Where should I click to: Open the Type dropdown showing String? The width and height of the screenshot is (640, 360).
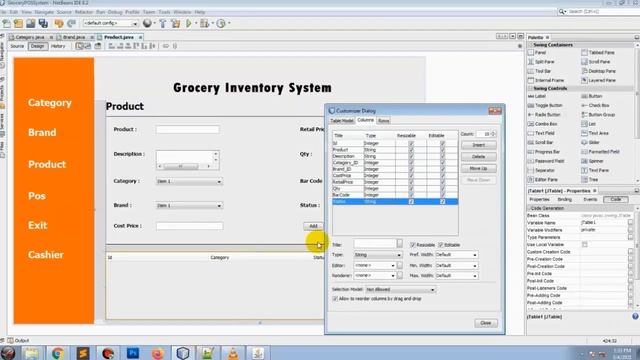378,255
